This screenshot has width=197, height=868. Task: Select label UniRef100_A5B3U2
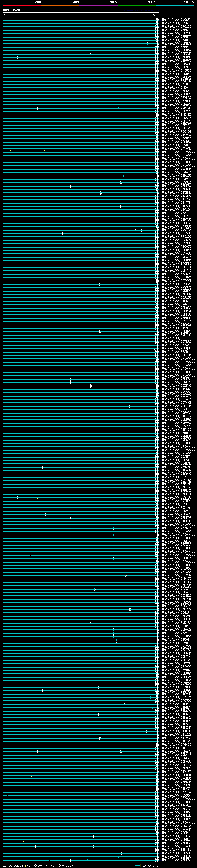coord(176,294)
